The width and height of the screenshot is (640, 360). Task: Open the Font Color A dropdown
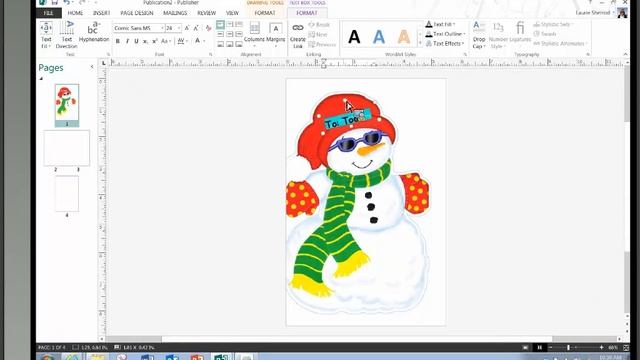tap(200, 41)
